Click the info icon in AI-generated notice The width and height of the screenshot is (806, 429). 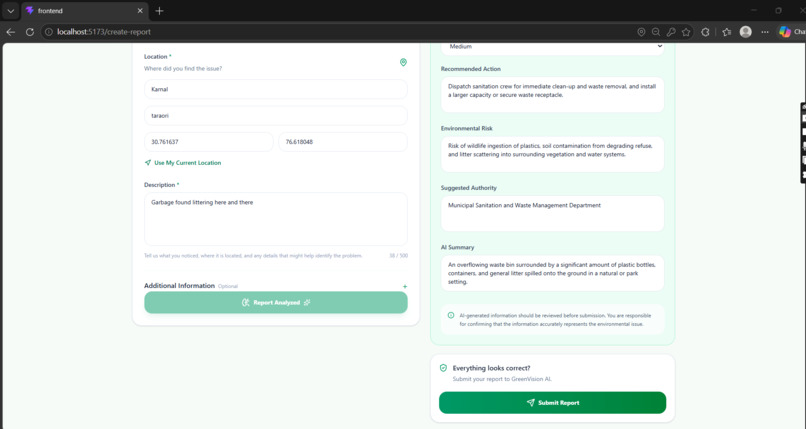click(x=451, y=315)
